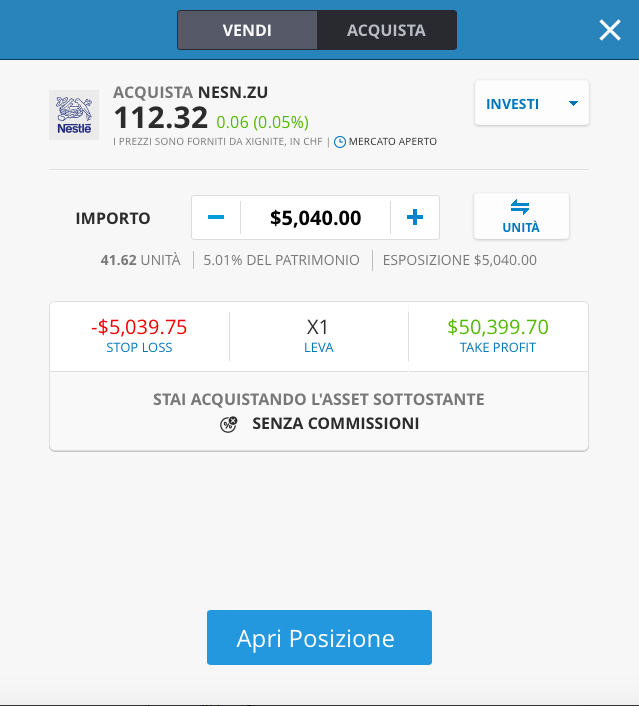Click the INVESTI dropdown arrow
The image size is (639, 706).
coord(573,104)
